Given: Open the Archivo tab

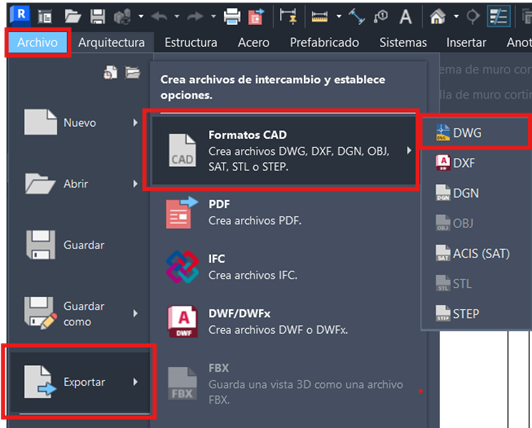Looking at the screenshot, I should point(37,42).
